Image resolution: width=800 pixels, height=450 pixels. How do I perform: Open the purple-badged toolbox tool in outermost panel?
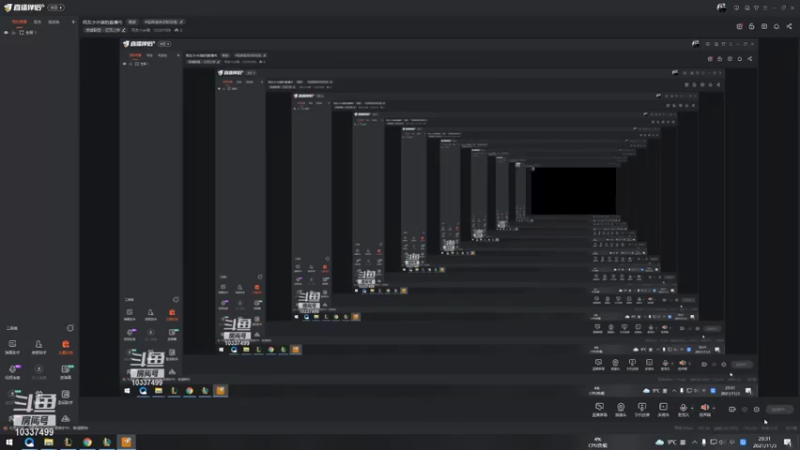point(12,371)
